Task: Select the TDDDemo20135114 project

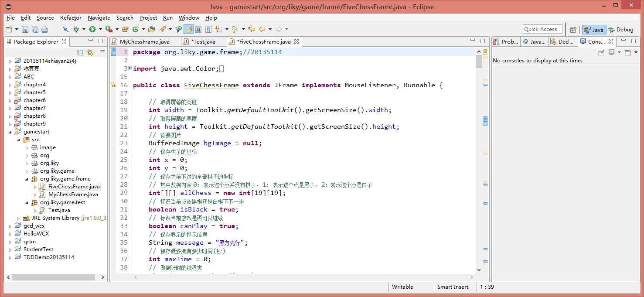Action: (44, 257)
